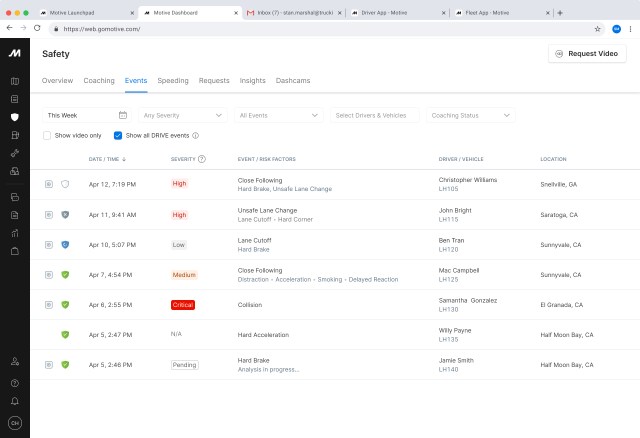This screenshot has height=438, width=640.
Task: Uncheck Show all DRIVE events
Action: tap(118, 135)
